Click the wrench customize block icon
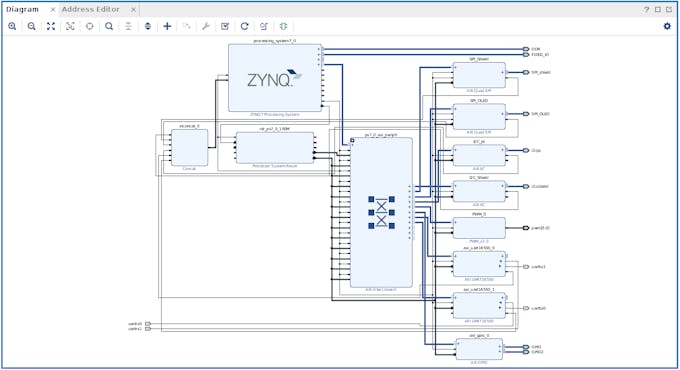The image size is (680, 370). (206, 26)
